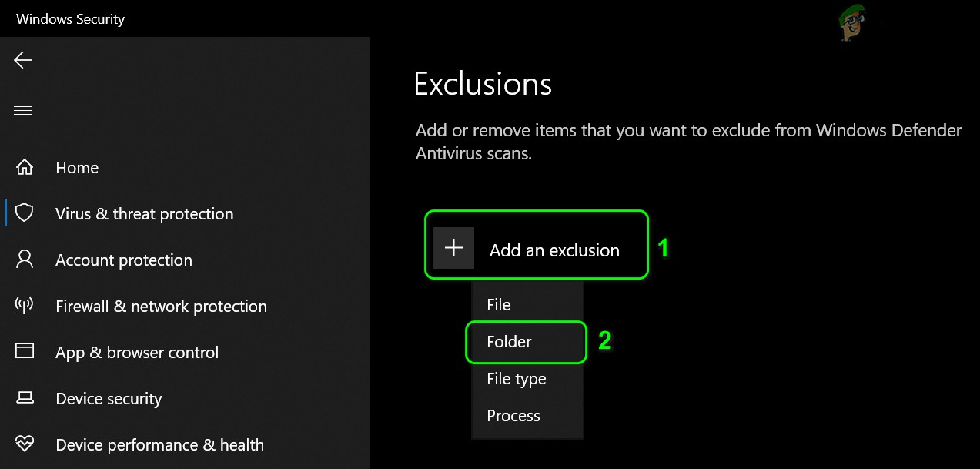The image size is (980, 469).
Task: Open the Add an exclusion dropdown
Action: [554, 250]
